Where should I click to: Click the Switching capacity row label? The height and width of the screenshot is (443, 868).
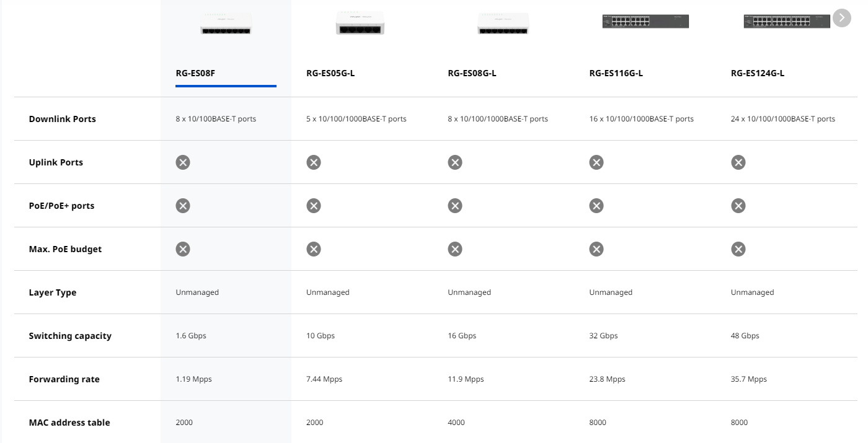(x=70, y=336)
